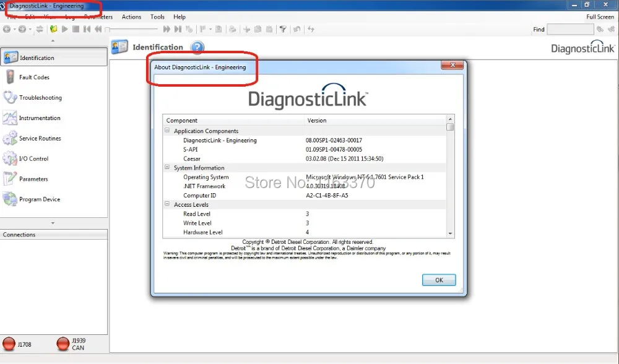Click the component list scrollbar thumb
The height and width of the screenshot is (364, 619).
pyautogui.click(x=450, y=127)
